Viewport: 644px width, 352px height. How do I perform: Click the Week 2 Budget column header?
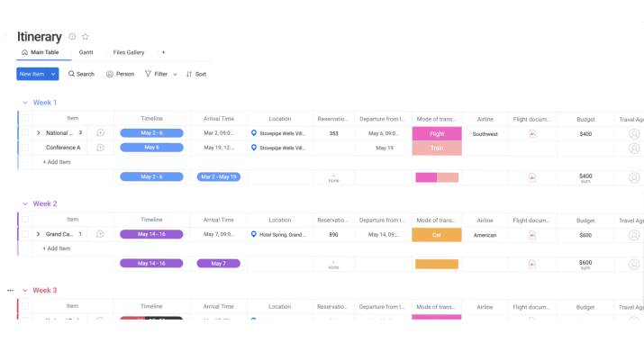coord(585,221)
